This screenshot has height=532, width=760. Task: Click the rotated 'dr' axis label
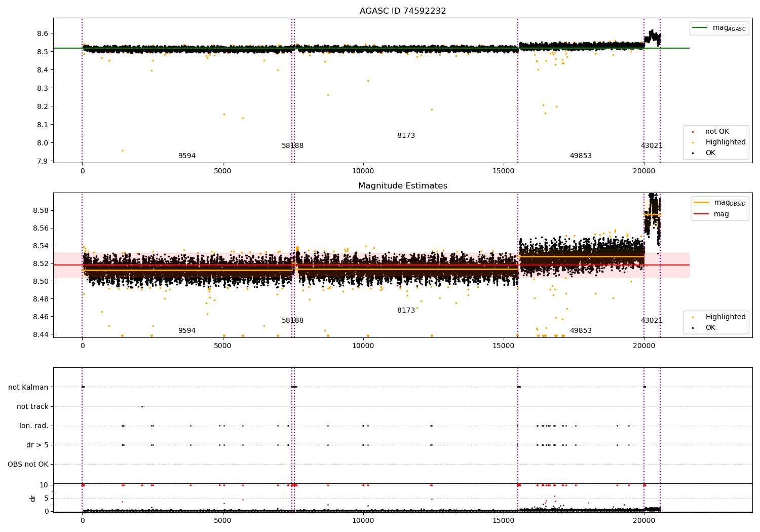pyautogui.click(x=33, y=498)
